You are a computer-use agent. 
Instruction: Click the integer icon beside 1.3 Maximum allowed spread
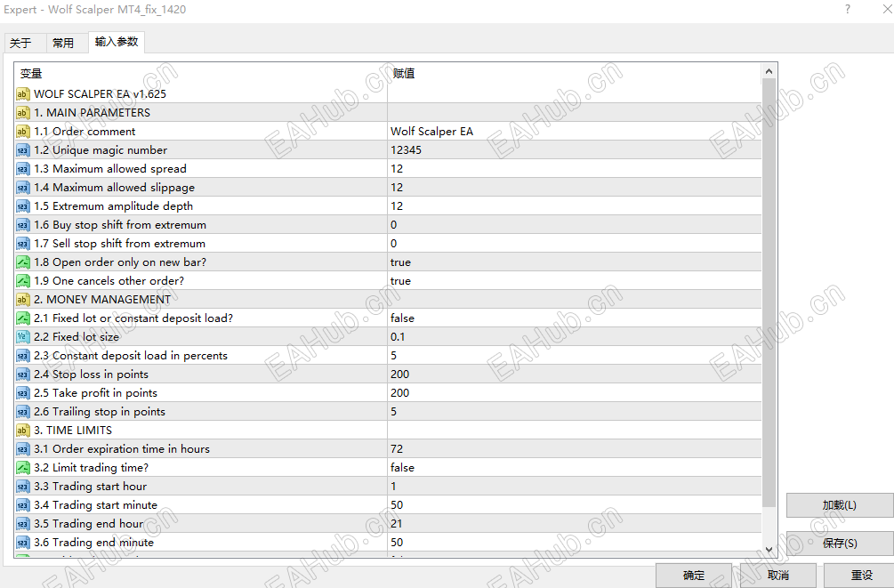pyautogui.click(x=23, y=169)
